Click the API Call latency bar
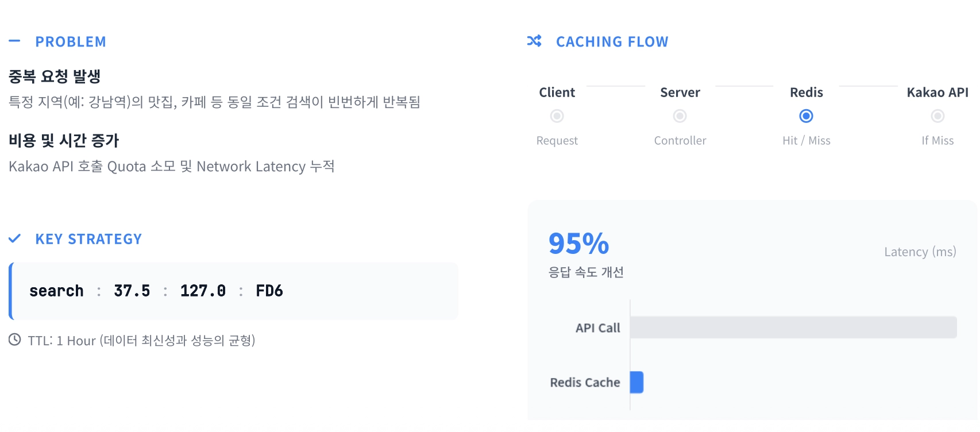The width and height of the screenshot is (980, 432). point(793,327)
